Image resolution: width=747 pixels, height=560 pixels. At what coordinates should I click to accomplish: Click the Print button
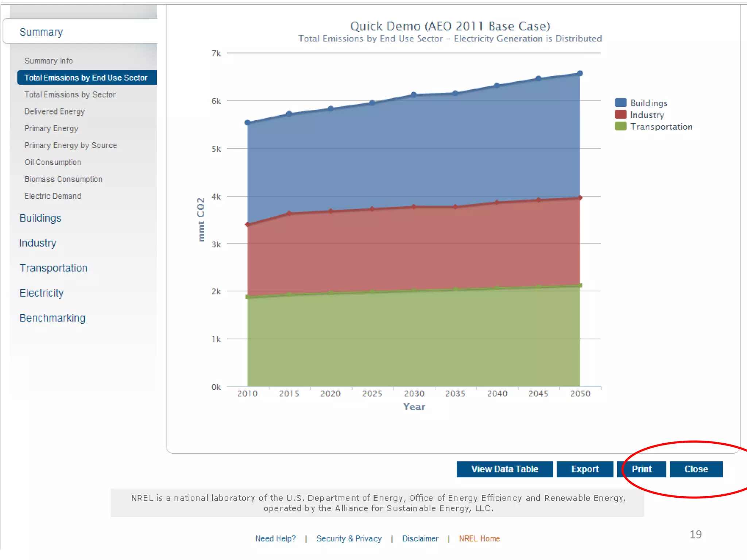click(642, 469)
